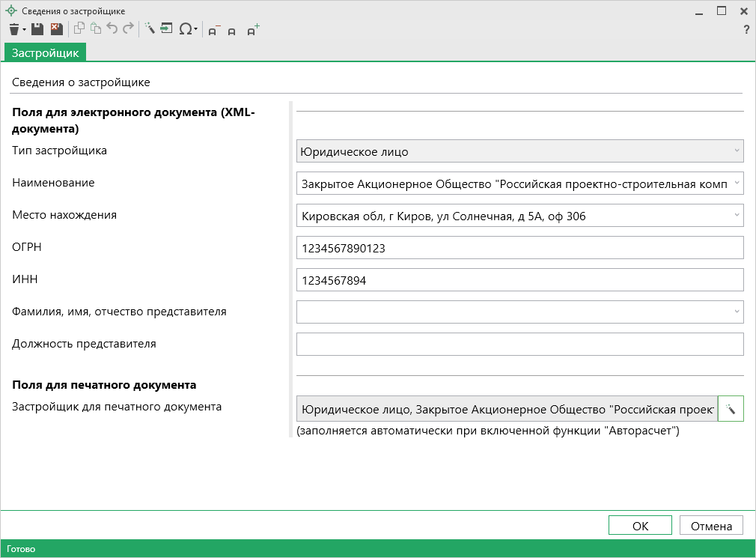Image resolution: width=756 pixels, height=558 pixels.
Task: Expand the Наименование dropdown arrow
Action: [737, 183]
